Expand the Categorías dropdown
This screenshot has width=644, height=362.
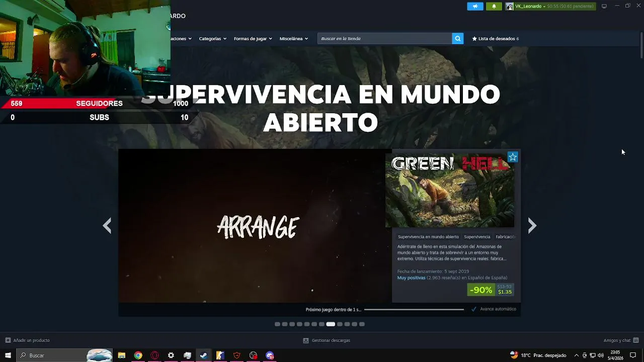[x=213, y=39]
